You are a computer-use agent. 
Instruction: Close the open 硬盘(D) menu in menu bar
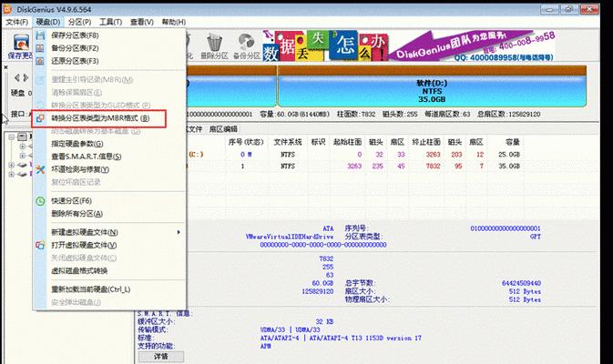click(48, 22)
